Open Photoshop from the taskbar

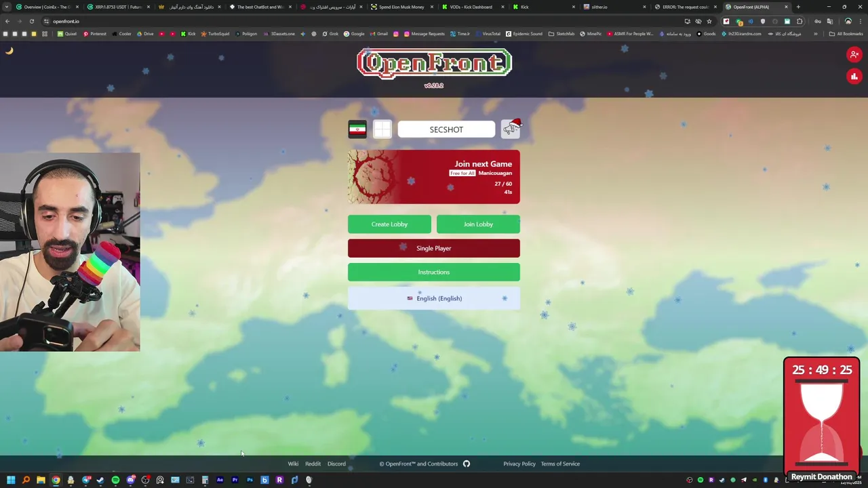tap(250, 480)
